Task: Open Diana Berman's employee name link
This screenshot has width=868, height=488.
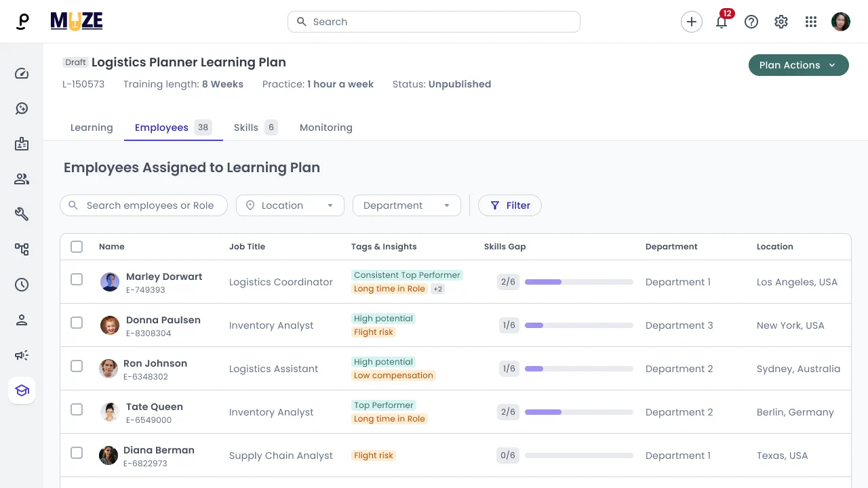Action: 159,450
